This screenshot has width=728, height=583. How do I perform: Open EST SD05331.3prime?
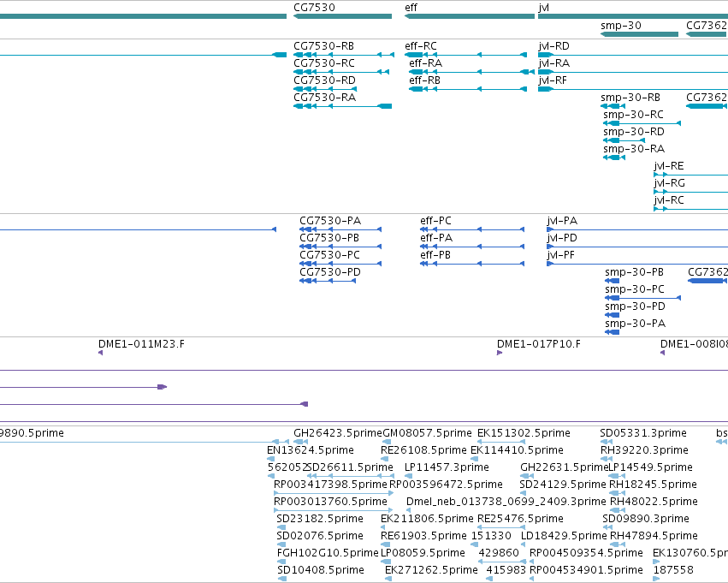point(643,433)
